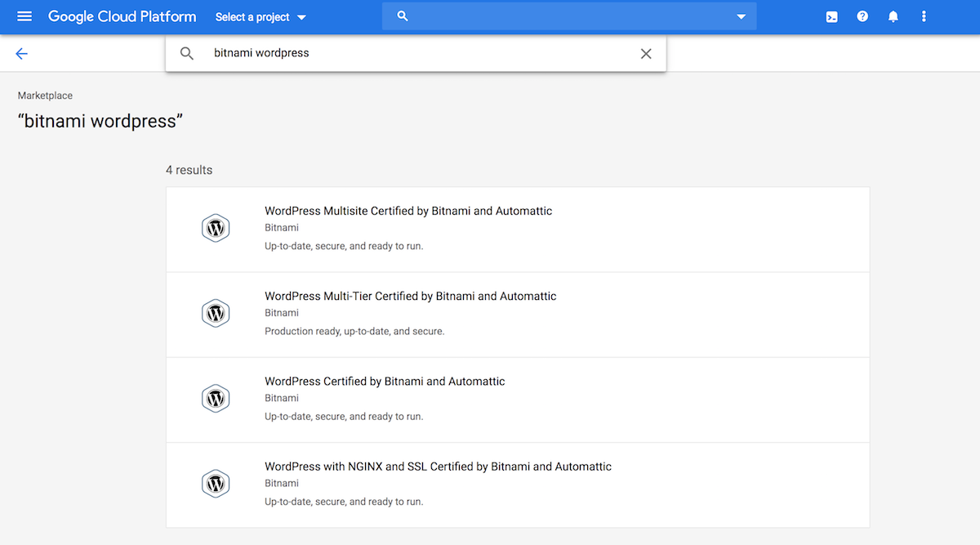Image resolution: width=980 pixels, height=545 pixels.
Task: Focus the Marketplace search field containing bitnami wordpress
Action: point(416,53)
